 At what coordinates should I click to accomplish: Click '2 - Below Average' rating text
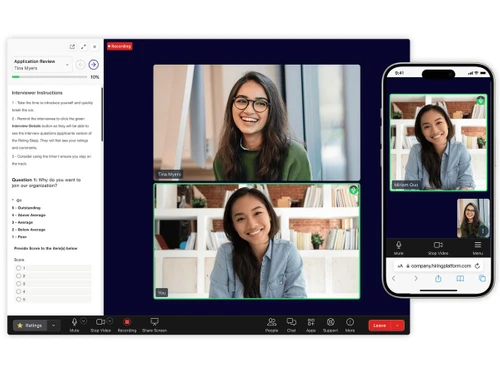click(x=29, y=230)
